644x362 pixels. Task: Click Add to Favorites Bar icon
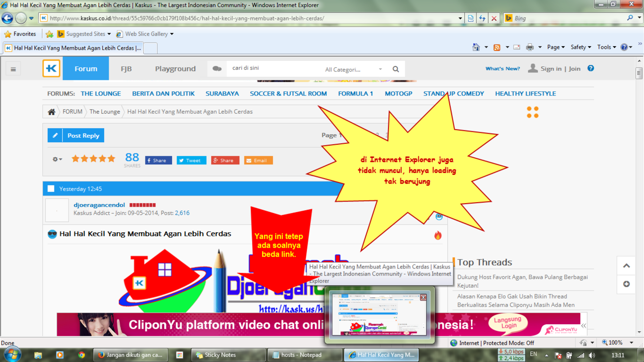(49, 34)
